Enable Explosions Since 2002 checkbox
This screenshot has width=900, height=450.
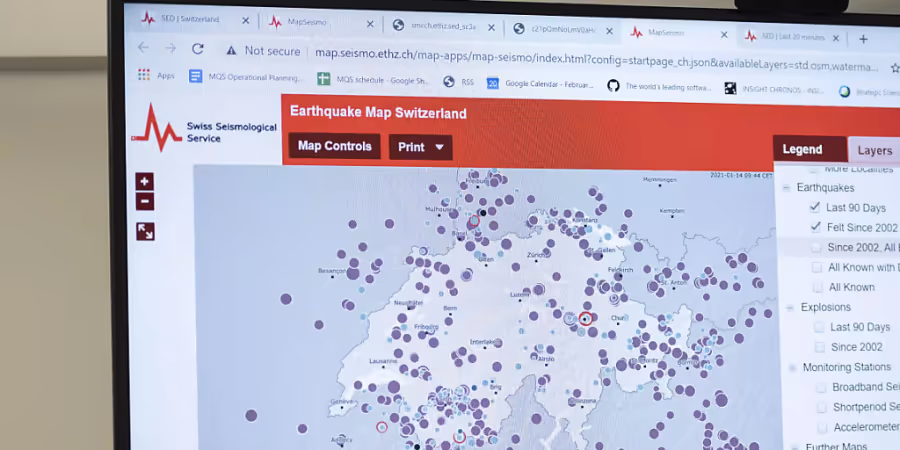point(820,347)
